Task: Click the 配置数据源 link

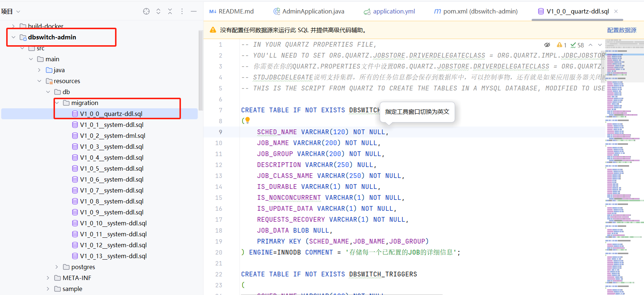Action: coord(622,30)
